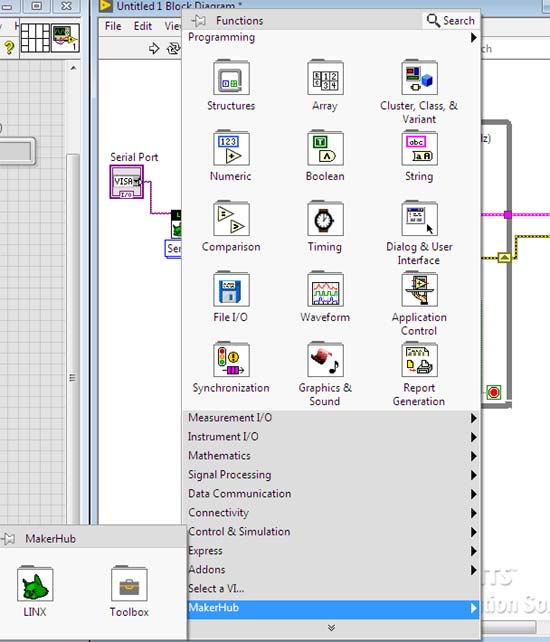The height and width of the screenshot is (642, 550).
Task: Open the Numeric palette
Action: coord(231,148)
